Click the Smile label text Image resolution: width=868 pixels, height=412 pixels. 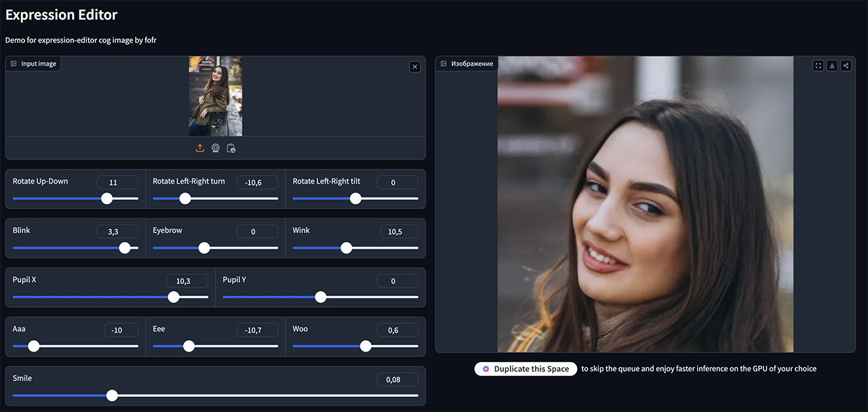(22, 378)
